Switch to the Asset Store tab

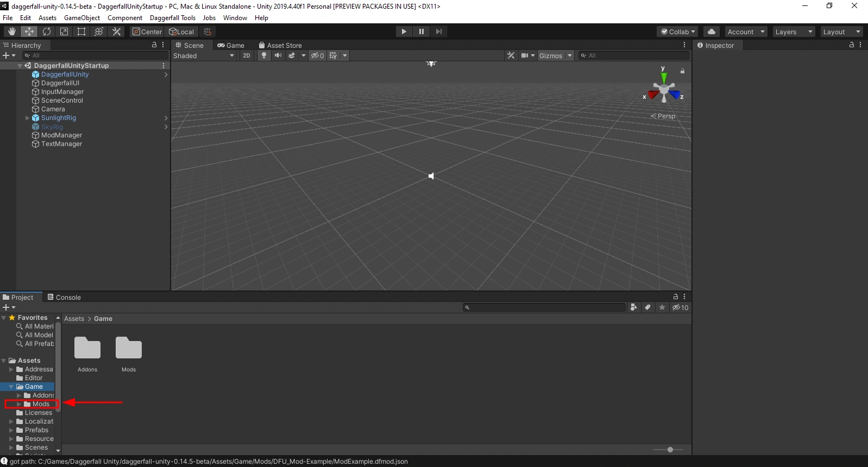(x=280, y=45)
